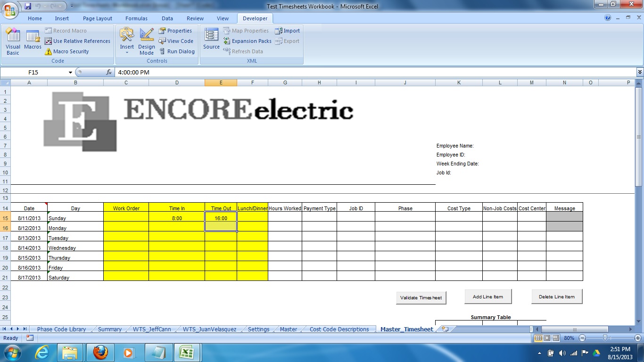Click Add Line Item button

click(x=488, y=297)
